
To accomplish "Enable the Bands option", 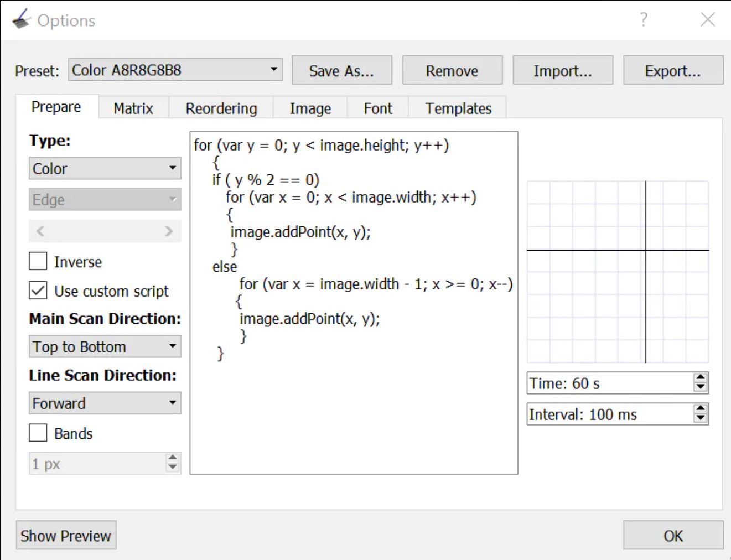I will coord(38,433).
